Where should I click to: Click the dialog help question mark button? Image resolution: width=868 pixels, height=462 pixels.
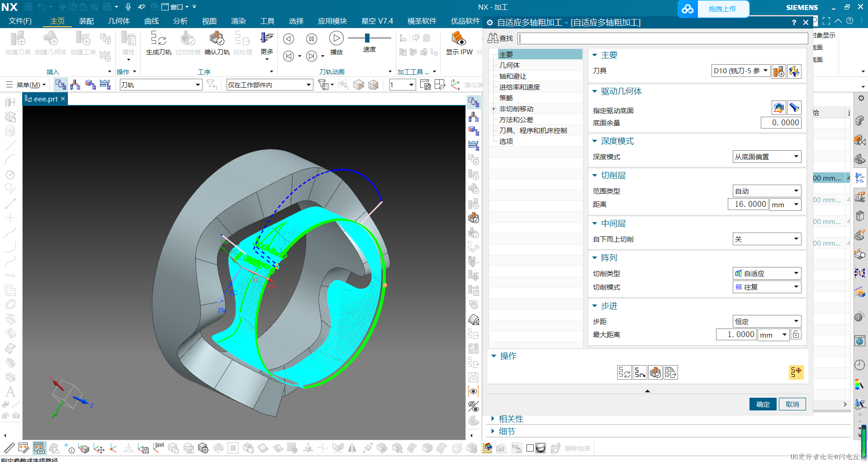pos(794,23)
